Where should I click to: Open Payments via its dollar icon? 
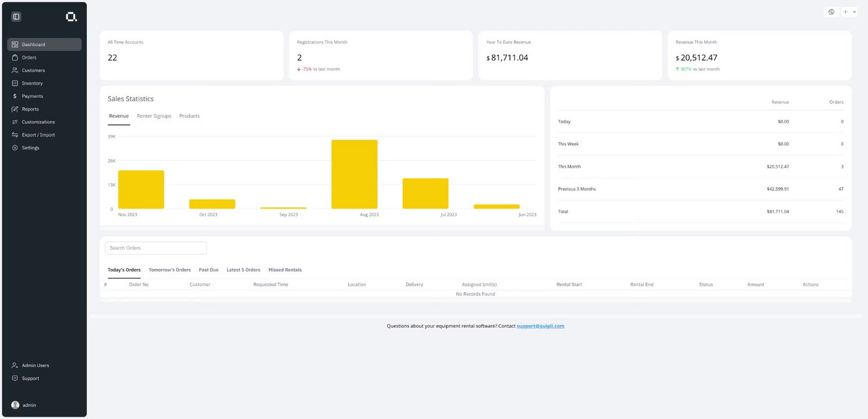15,96
